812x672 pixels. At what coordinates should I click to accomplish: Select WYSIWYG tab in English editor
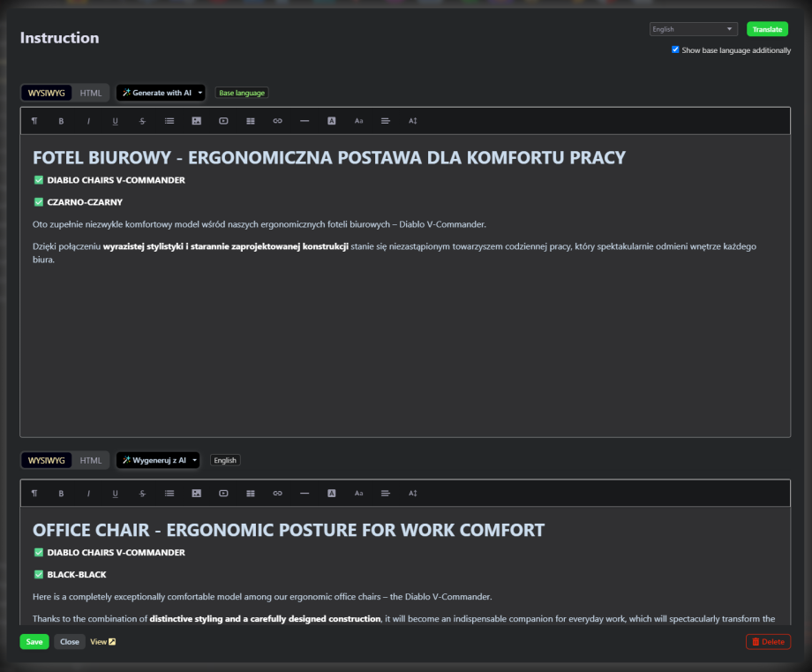point(47,460)
